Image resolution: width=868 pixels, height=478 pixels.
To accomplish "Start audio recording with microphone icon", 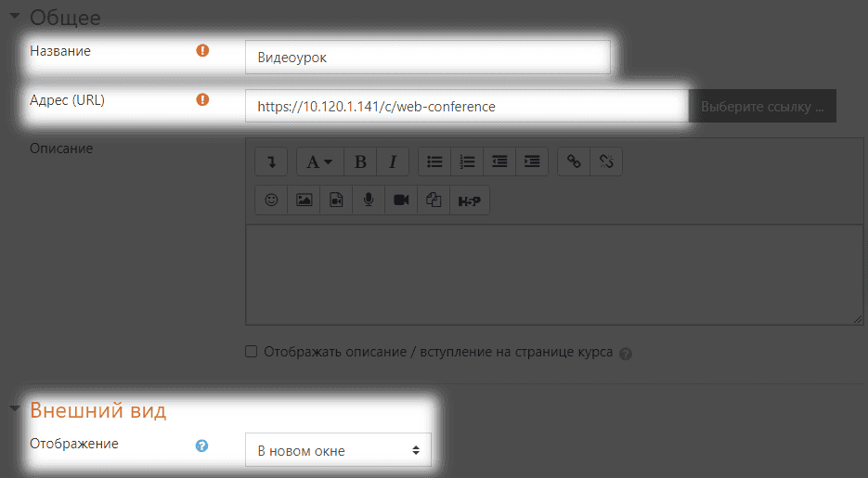I will coord(369,200).
